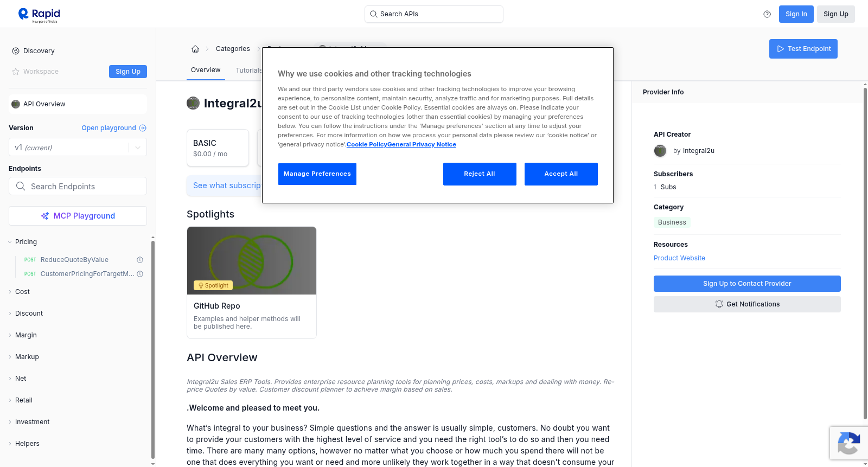Click the yellow Spotlight badge
The height and width of the screenshot is (467, 868).
213,285
